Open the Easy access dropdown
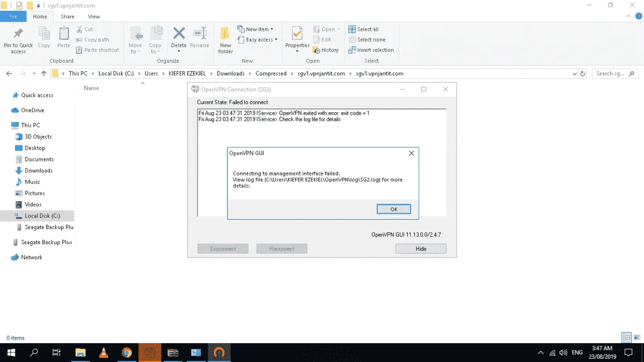 coord(258,40)
